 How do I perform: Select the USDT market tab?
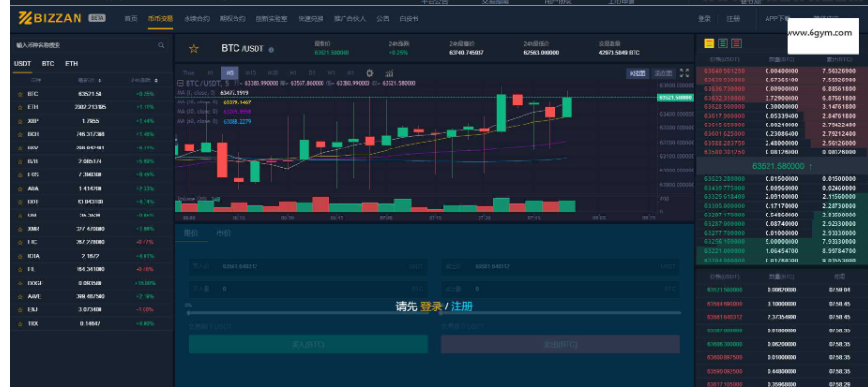[x=23, y=64]
